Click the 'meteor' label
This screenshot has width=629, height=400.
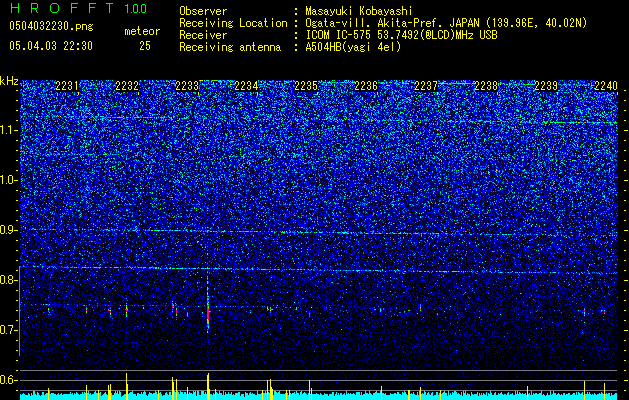(x=142, y=31)
